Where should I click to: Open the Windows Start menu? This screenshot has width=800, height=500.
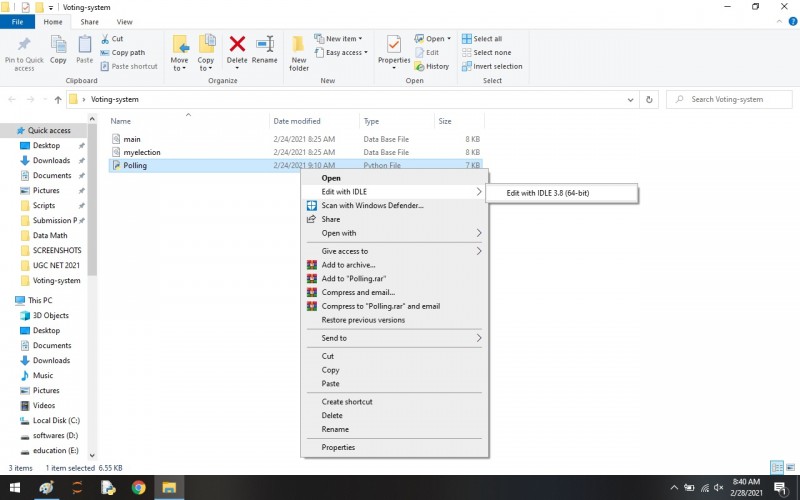15,488
